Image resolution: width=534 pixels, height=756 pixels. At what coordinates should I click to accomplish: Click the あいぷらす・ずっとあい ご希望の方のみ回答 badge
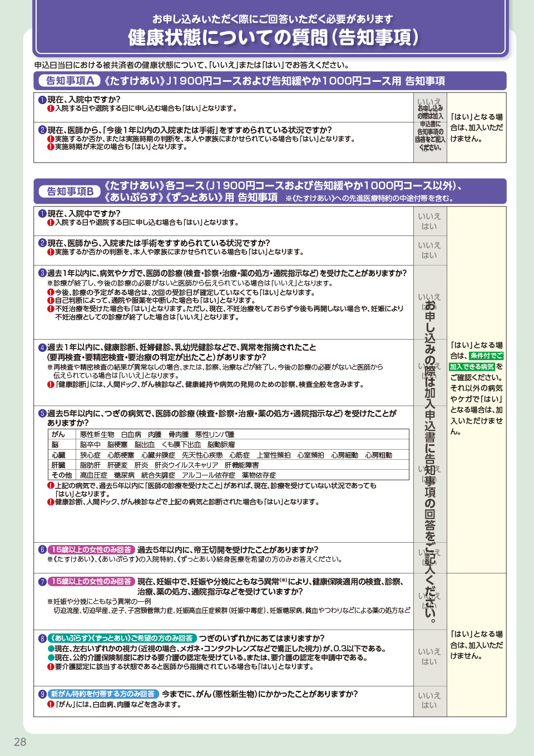tap(122, 639)
